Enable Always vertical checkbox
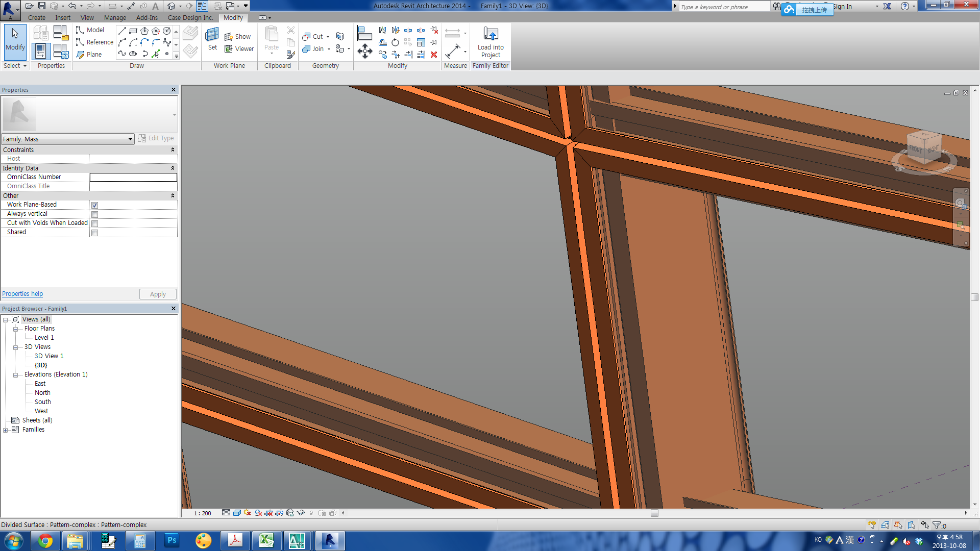The image size is (980, 551). pyautogui.click(x=94, y=214)
